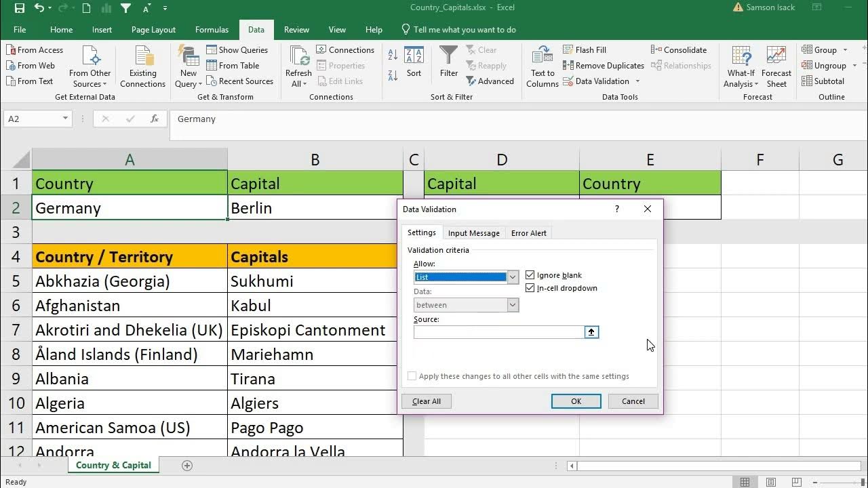This screenshot has height=488, width=868.
Task: Click From Web data import
Action: 31,66
